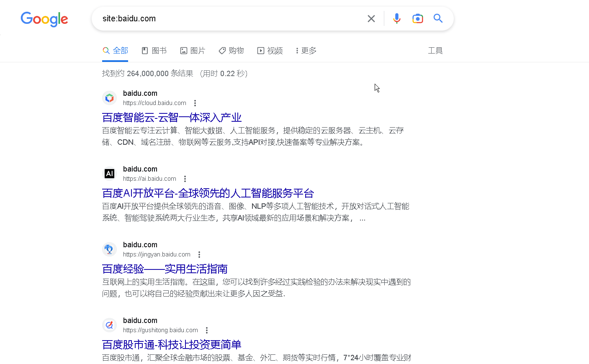This screenshot has height=364, width=589.
Task: Open options menu for cloud.baidu.com result
Action: click(x=195, y=103)
